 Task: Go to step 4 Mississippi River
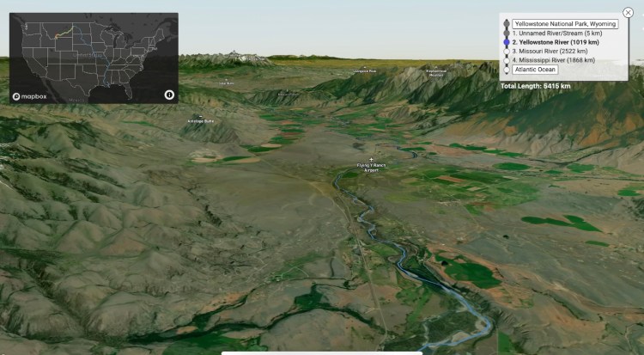pos(554,60)
